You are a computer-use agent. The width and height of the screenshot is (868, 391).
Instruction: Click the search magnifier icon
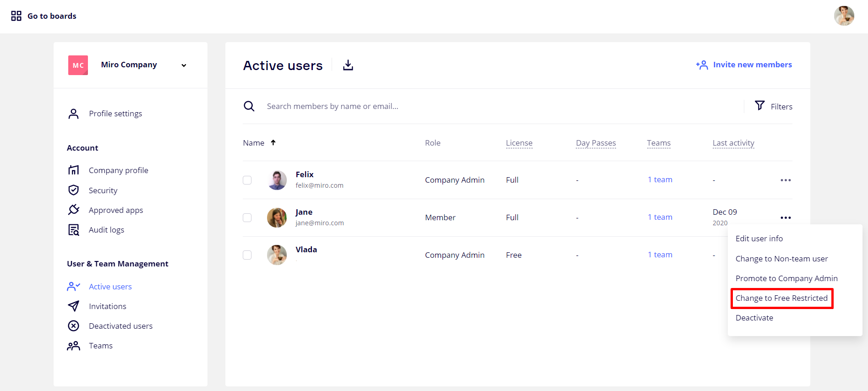coord(249,106)
